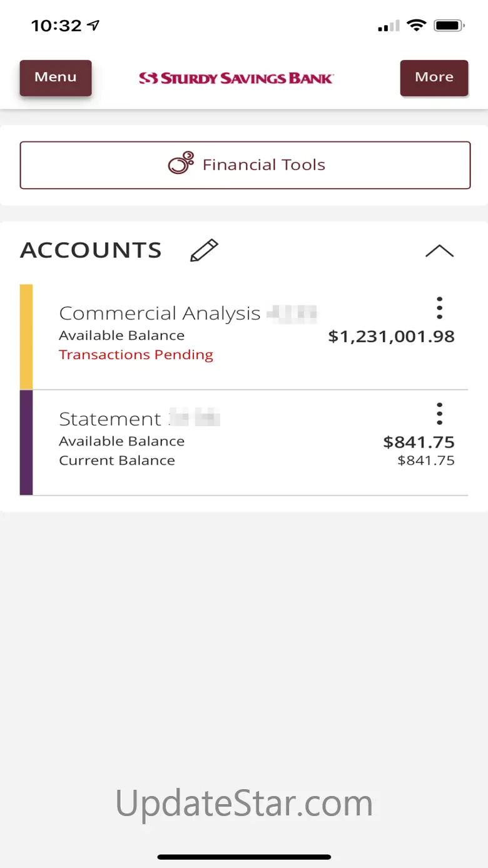Tap the ACCOUNTS section heading
488x868 pixels.
tap(91, 250)
